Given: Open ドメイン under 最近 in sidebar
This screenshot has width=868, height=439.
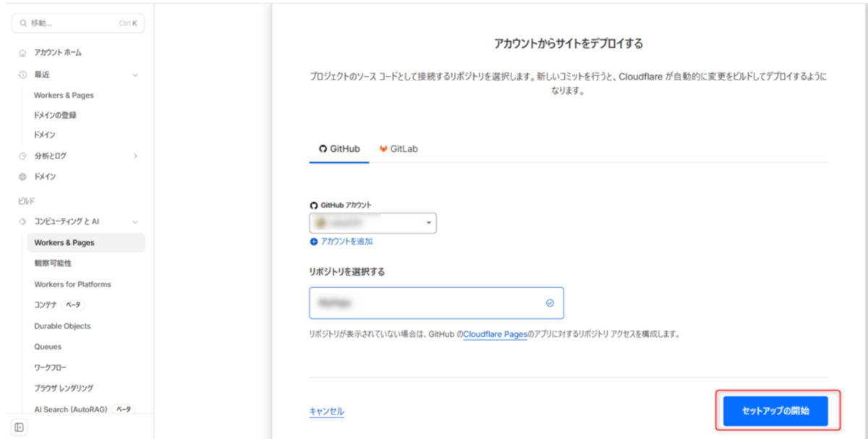Looking at the screenshot, I should click(x=45, y=135).
